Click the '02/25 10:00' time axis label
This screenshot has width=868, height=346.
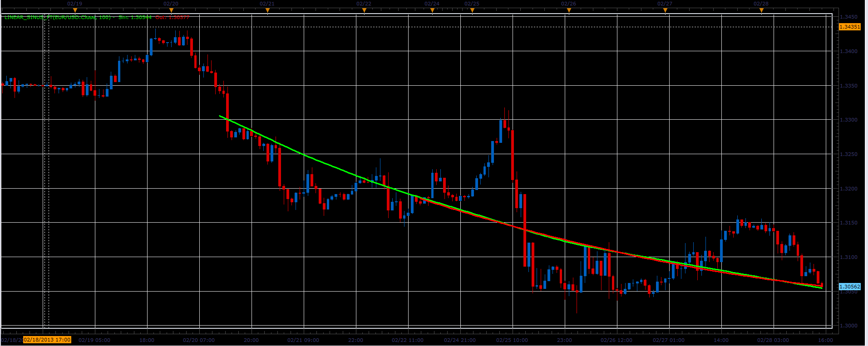pos(512,340)
